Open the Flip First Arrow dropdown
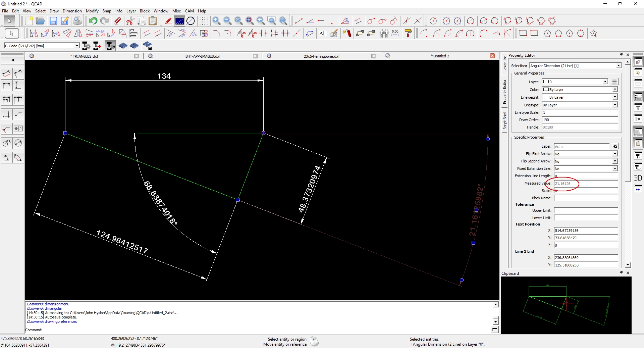This screenshot has width=644, height=349. click(615, 154)
